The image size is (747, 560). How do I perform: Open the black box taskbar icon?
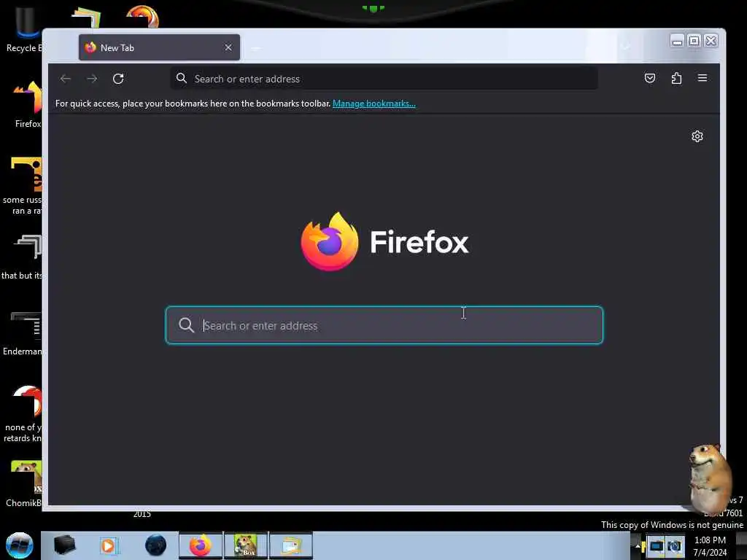64,545
